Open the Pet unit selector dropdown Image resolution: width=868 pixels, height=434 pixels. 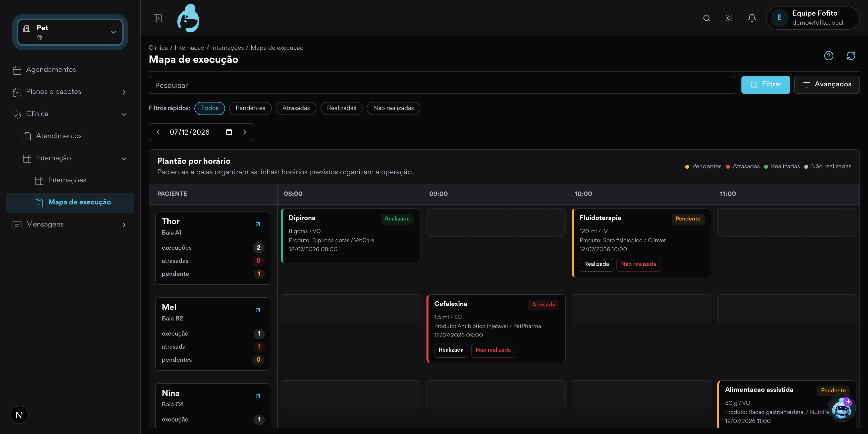tap(70, 32)
